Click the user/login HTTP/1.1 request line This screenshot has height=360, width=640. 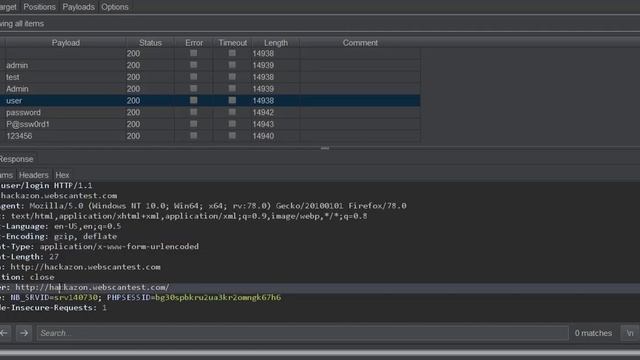(x=46, y=185)
